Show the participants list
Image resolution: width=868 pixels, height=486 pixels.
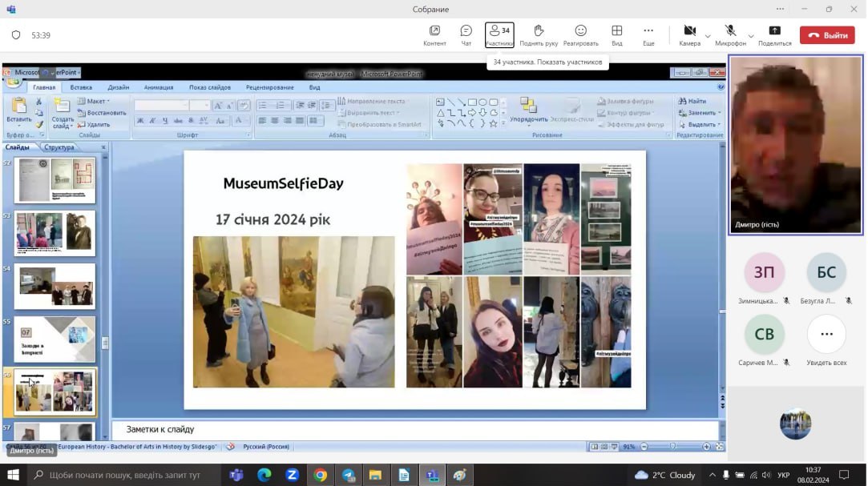tap(499, 31)
